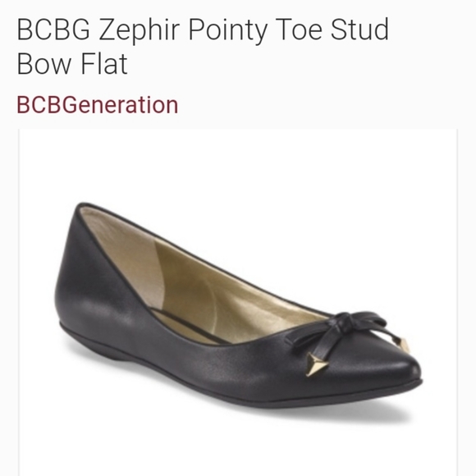Open the black flat shoe product image

point(238,302)
